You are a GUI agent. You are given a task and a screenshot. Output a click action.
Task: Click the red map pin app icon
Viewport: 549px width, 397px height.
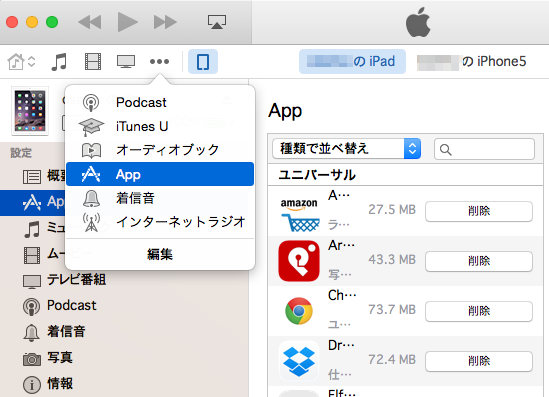[x=299, y=261]
